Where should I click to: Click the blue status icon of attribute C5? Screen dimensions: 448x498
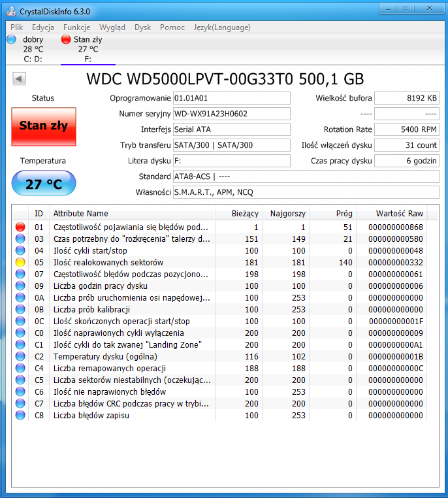[20, 380]
